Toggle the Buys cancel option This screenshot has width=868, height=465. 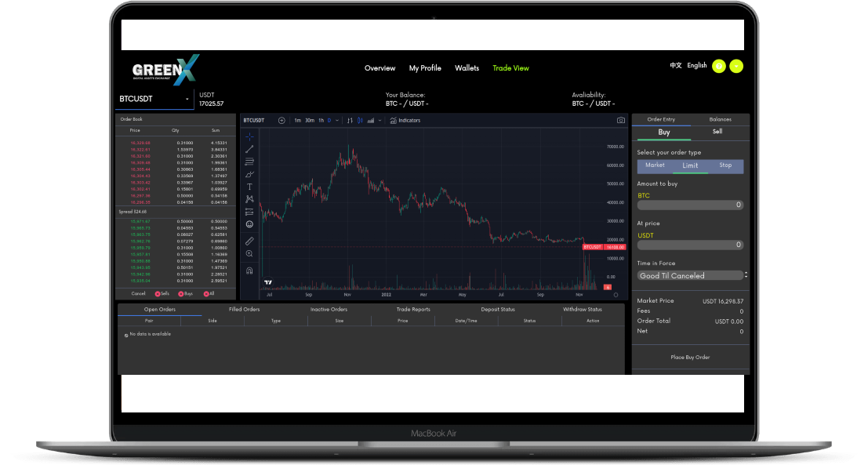[x=186, y=294]
